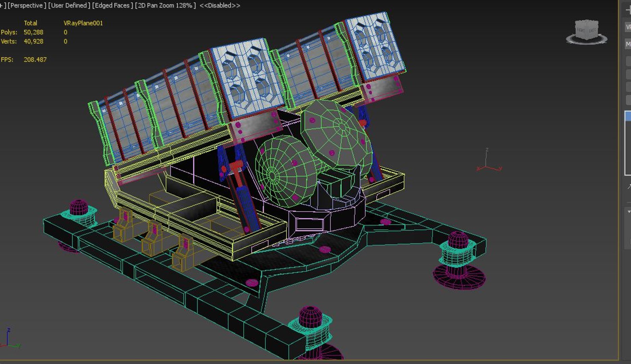Viewport: 631px width, 364px height.
Task: Toggle the Pin Stack icon below modifier stack
Action: pyautogui.click(x=629, y=186)
